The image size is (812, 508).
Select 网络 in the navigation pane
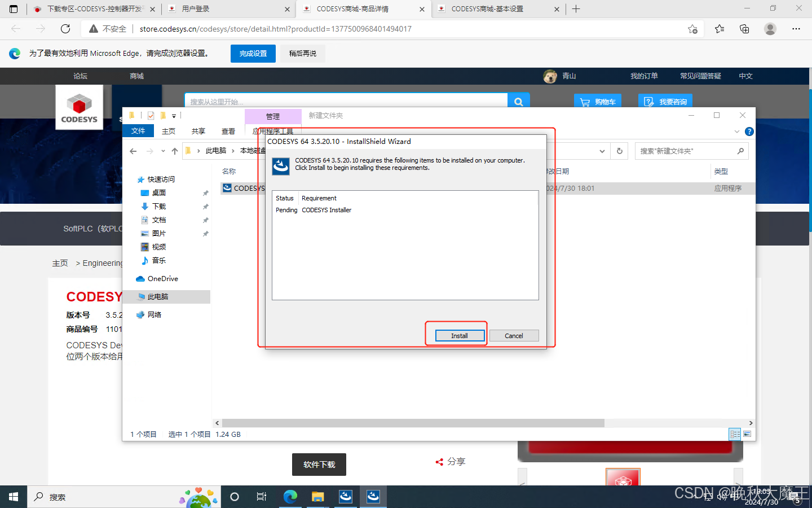click(x=154, y=315)
